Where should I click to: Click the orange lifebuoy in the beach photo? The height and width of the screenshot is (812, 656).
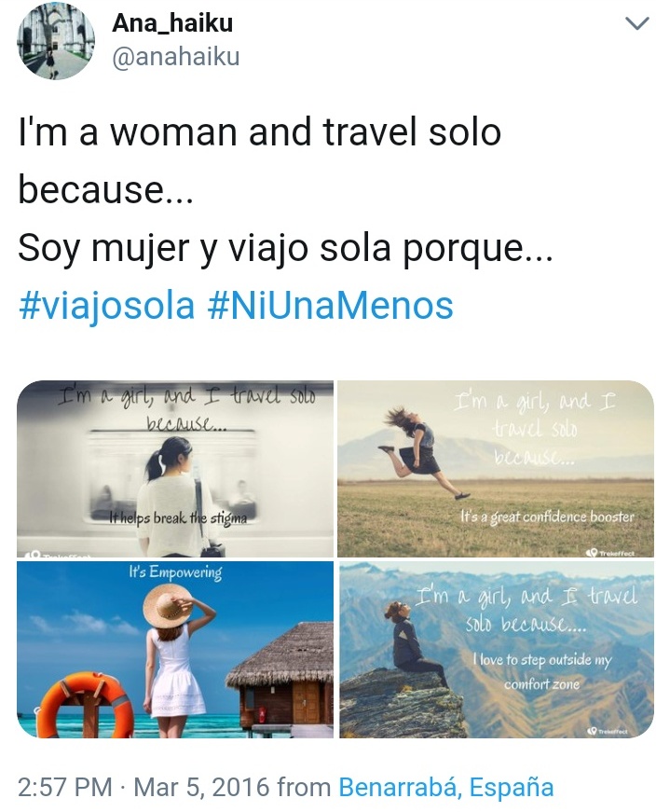pyautogui.click(x=86, y=704)
